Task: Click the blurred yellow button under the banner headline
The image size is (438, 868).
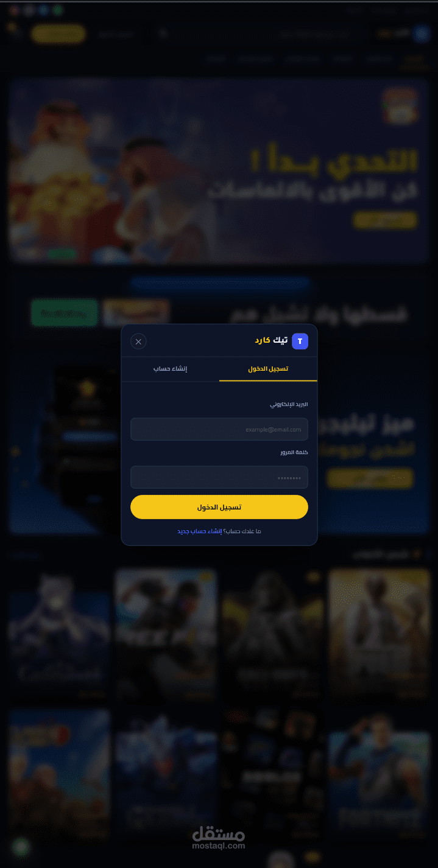Action: (386, 220)
